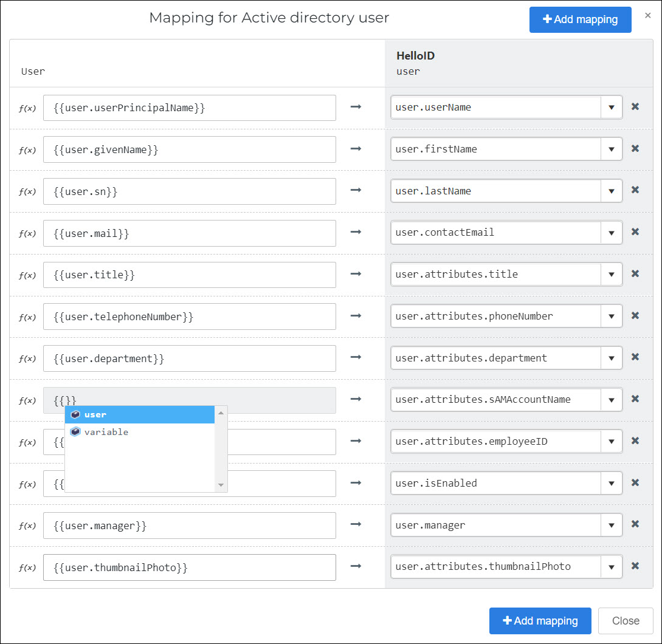This screenshot has height=644, width=662.
Task: Click into the {{user.sn}} field
Action: 190,191
